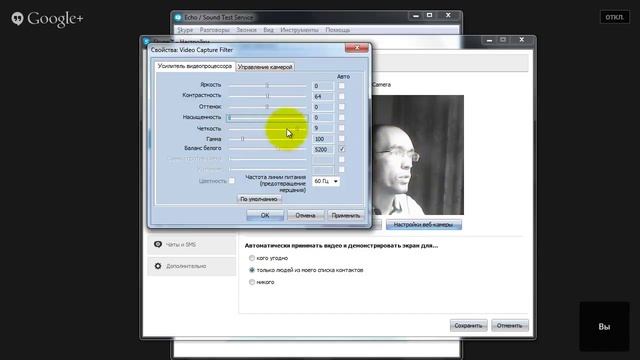Click the Четкость value field showing 9
The image size is (640, 360).
[322, 128]
